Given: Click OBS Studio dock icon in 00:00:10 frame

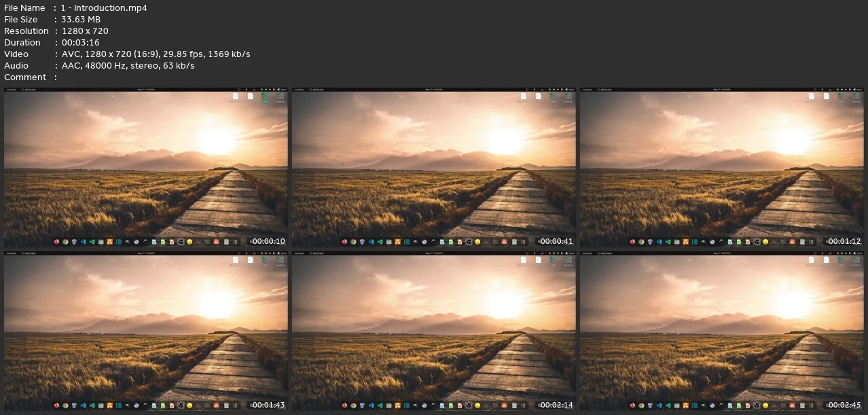Looking at the screenshot, I should 181,241.
